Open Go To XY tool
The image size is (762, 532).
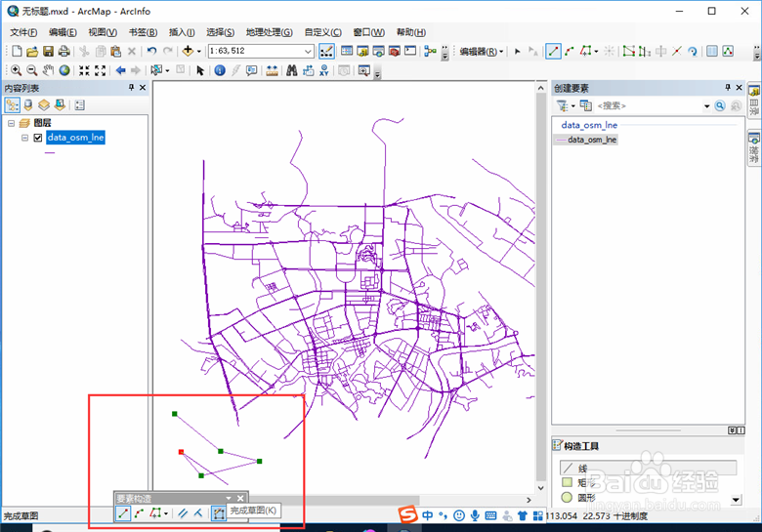pyautogui.click(x=324, y=70)
